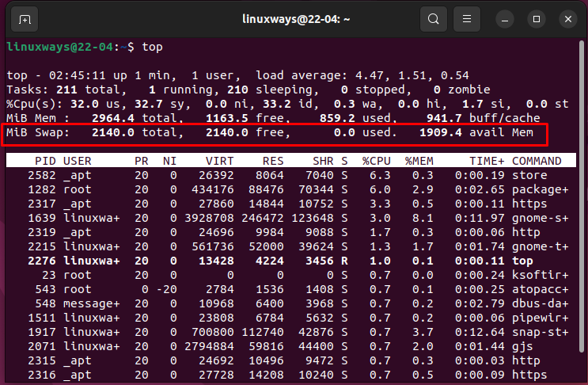The image size is (588, 385).
Task: Click the gjs command entry
Action: [523, 346]
